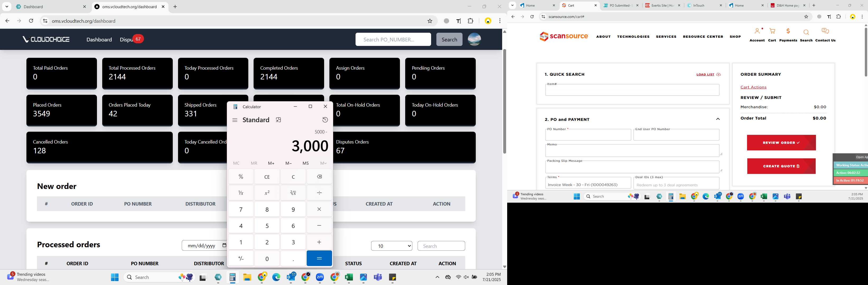Screen dimensions: 868x285
Task: Open site info icon beside oms.vcloudtech.org URL
Action: [45, 21]
